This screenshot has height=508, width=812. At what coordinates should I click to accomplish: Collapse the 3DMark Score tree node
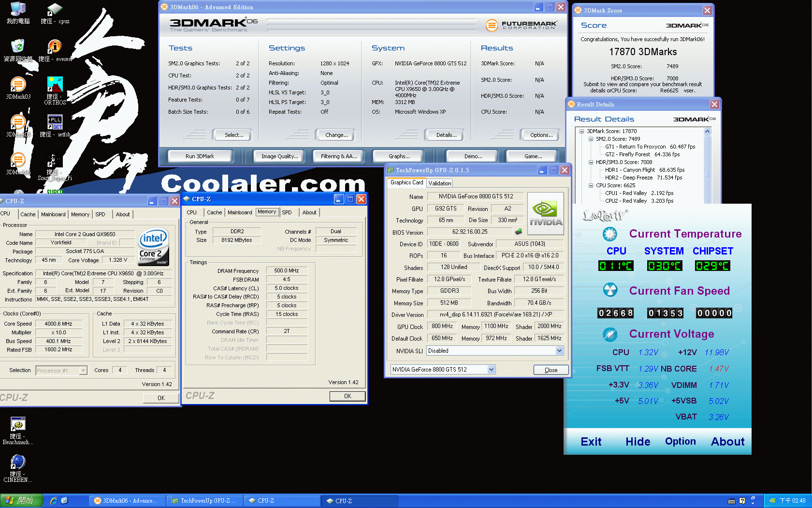click(581, 131)
